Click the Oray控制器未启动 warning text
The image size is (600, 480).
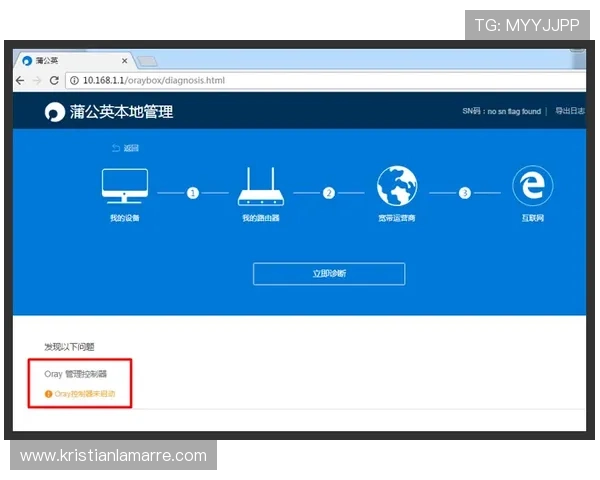(85, 394)
